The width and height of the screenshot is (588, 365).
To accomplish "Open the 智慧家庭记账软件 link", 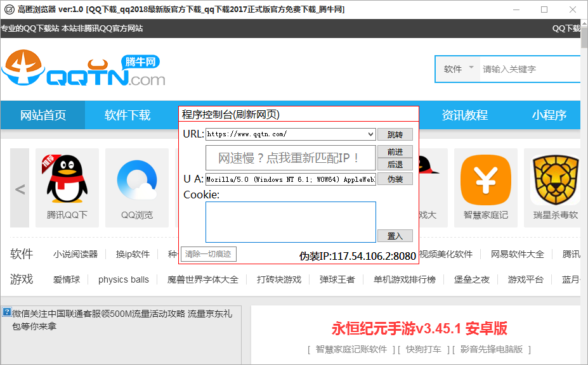I will [351, 349].
